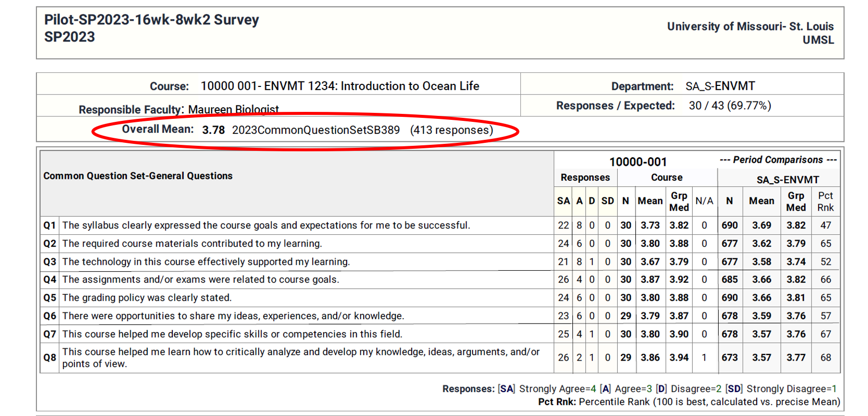Click the N/A column header

(x=704, y=201)
